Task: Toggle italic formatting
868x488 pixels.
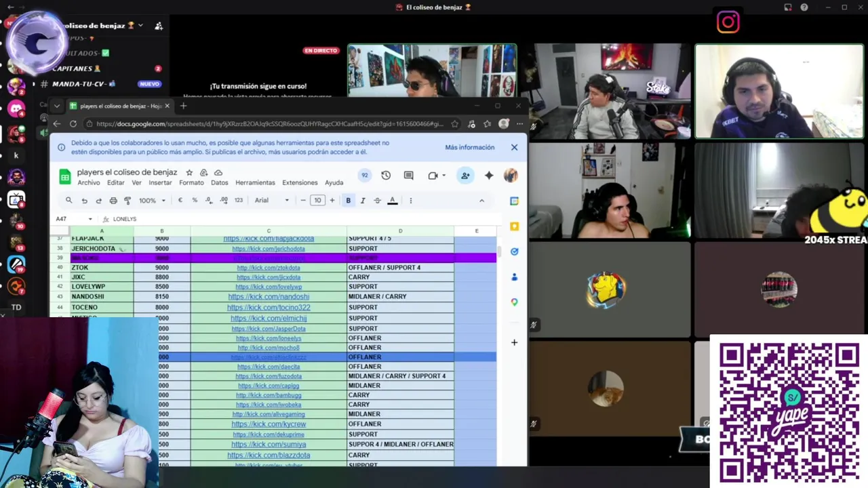Action: [363, 201]
